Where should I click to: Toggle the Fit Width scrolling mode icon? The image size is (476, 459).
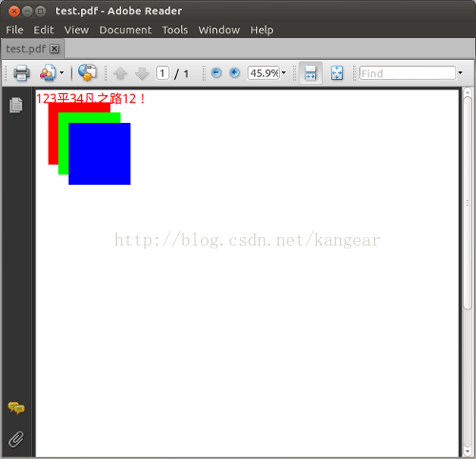(310, 73)
